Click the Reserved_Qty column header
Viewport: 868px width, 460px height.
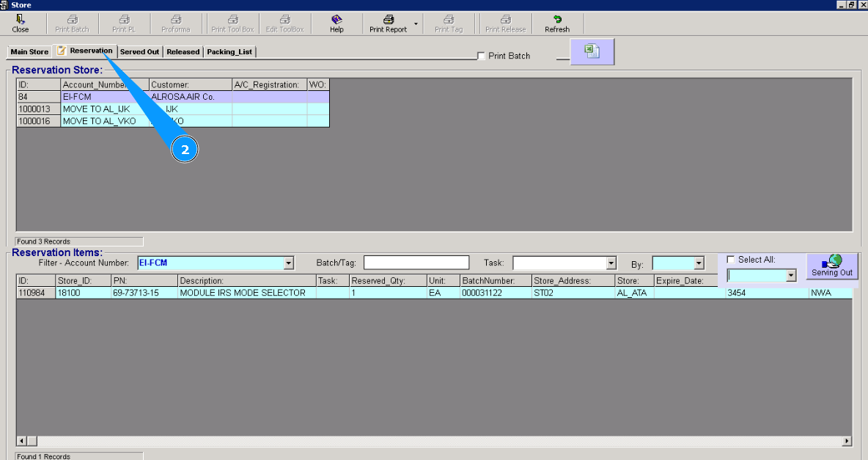[388, 281]
